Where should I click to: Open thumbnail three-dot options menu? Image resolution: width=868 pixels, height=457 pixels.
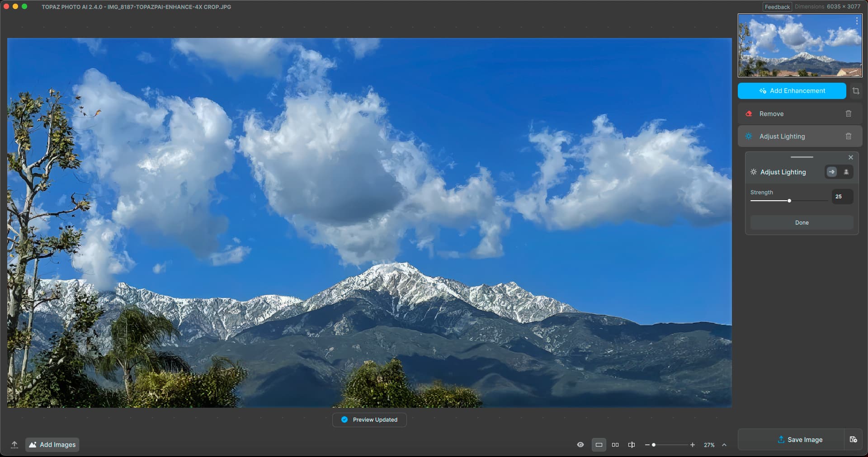coord(857,21)
